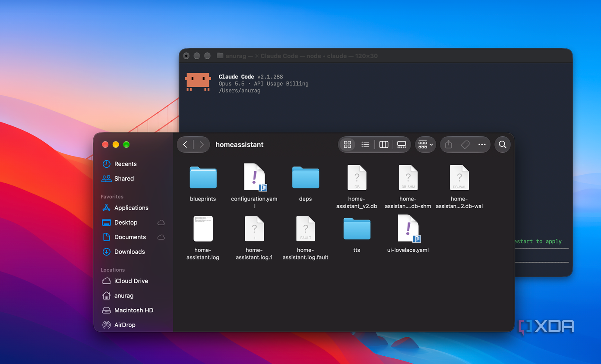This screenshot has height=364, width=601.
Task: Click the Claude Code terminal title bar
Action: coord(376,56)
